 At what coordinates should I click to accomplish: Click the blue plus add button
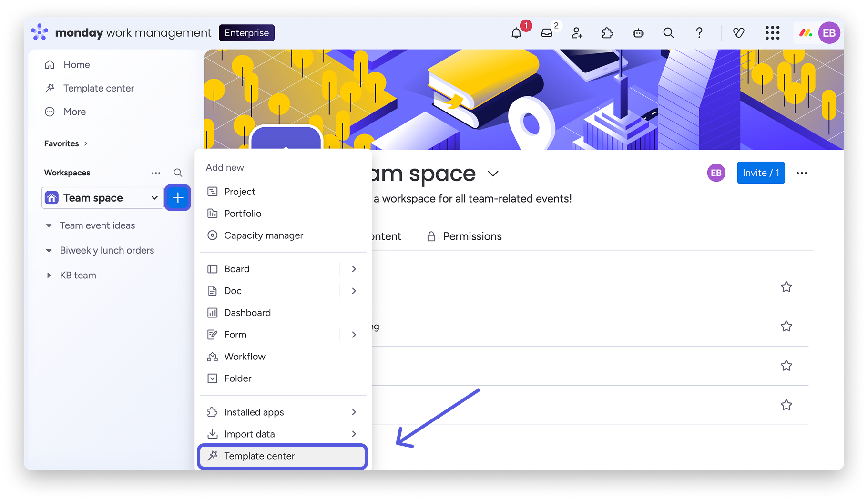(178, 197)
